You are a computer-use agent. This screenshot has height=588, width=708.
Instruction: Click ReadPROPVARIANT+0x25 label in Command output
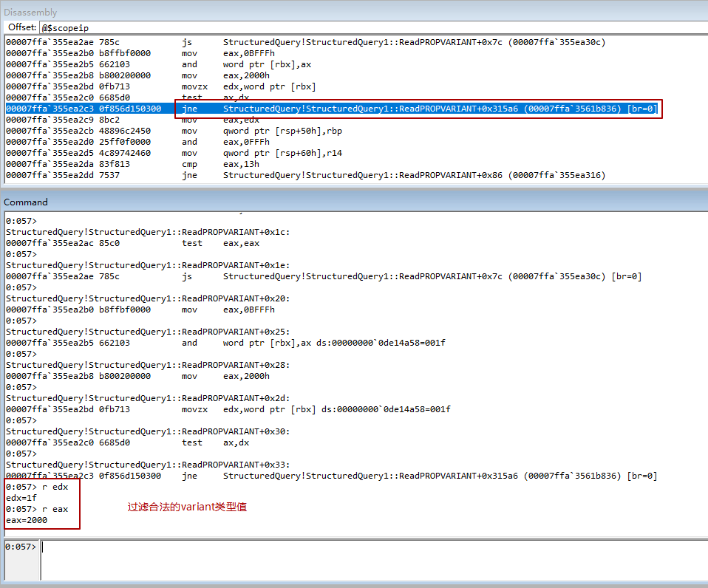coord(148,332)
